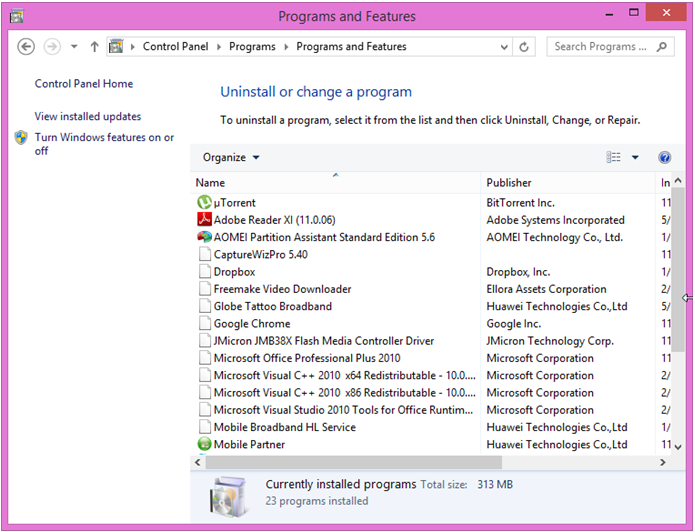Image resolution: width=695 pixels, height=532 pixels.
Task: Select Mobile Broadband HL Service entry
Action: (x=285, y=427)
